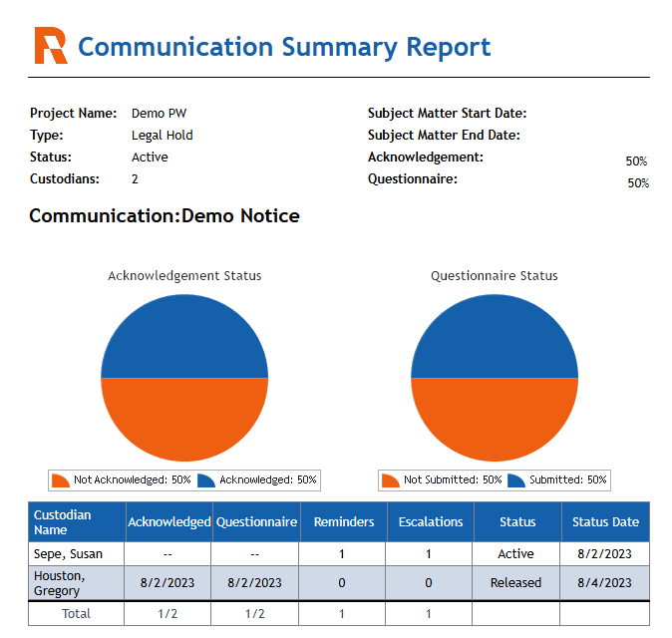Click the Acknowledged column header
This screenshot has width=672, height=638.
(168, 522)
